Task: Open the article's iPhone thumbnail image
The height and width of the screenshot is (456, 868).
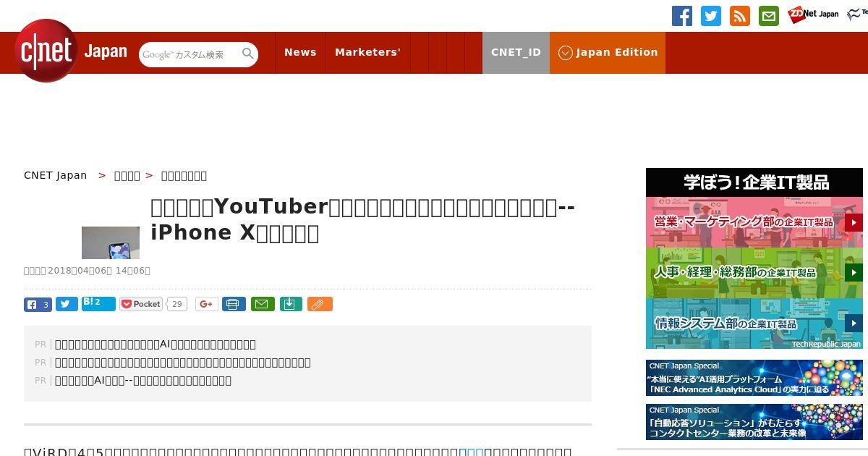Action: coord(111,242)
